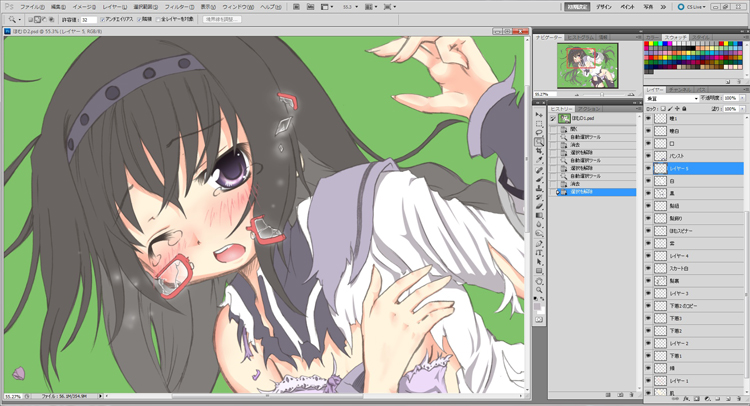Image resolution: width=750 pixels, height=406 pixels.
Task: Select the Magic Wand tool in toolbox
Action: [x=539, y=142]
